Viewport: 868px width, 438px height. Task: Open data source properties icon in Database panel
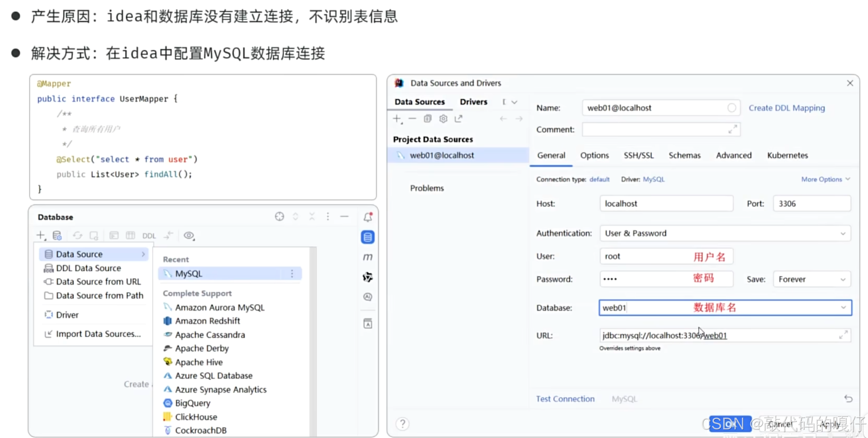click(x=57, y=235)
